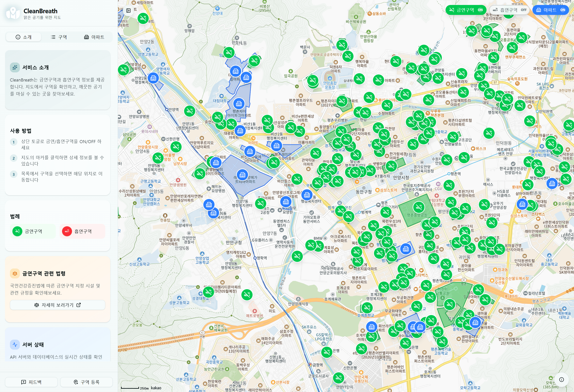Click apartment marker on 래미안안양메가트리아아파트
This screenshot has height=392, width=574.
click(x=242, y=175)
